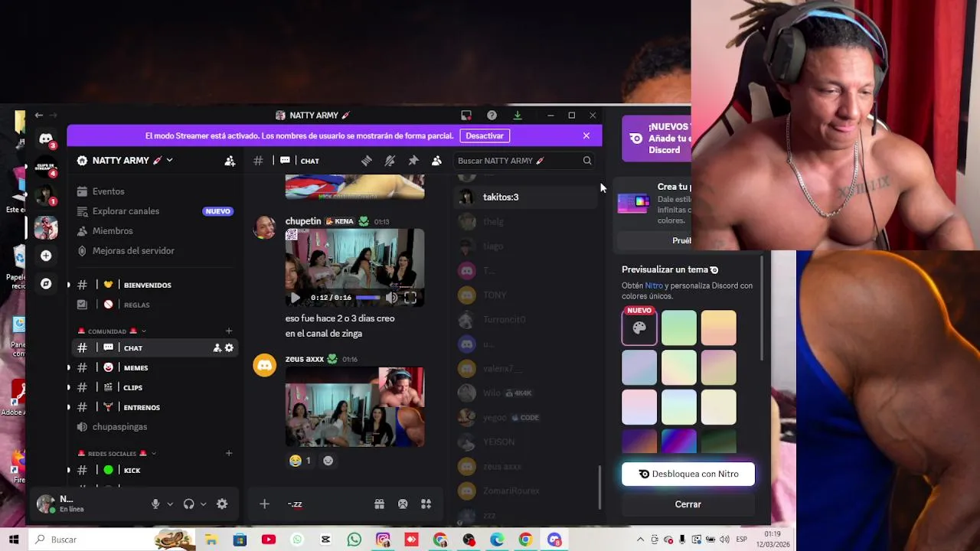Add channel with plus next to REDES SOCIALES
The width and height of the screenshot is (980, 551).
pyautogui.click(x=229, y=454)
